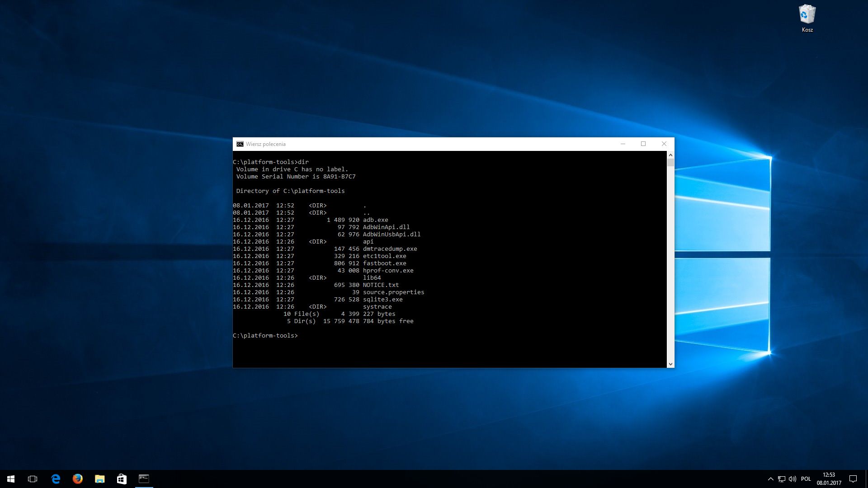Image resolution: width=868 pixels, height=488 pixels.
Task: Open the Start menu
Action: click(10, 479)
